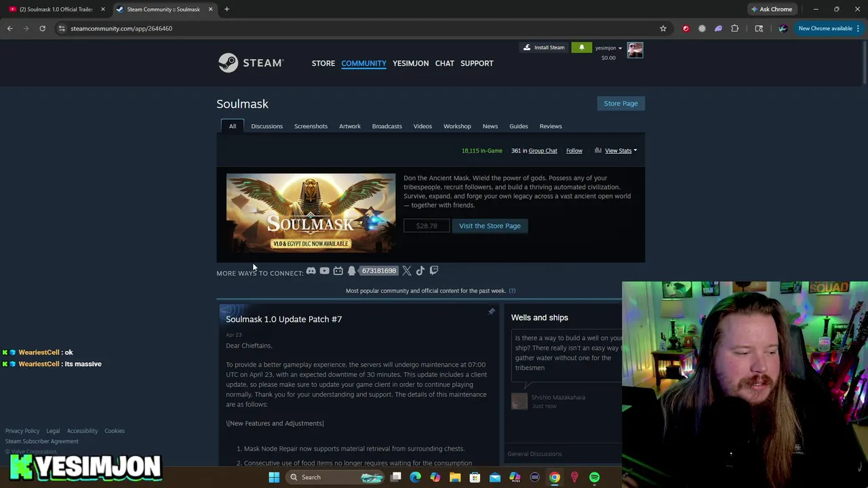Switch to the Screenshots tab

click(x=311, y=126)
